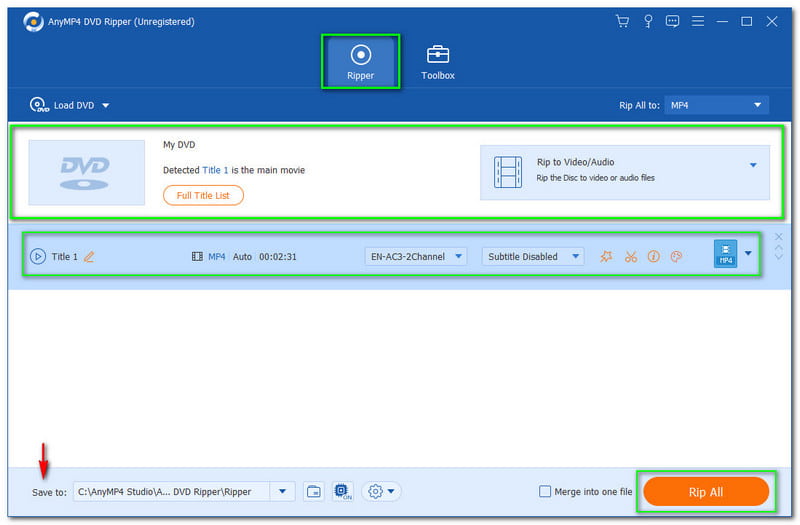Click the MP4 format label in Title 1 row
Screen dimensions: 800x525
pyautogui.click(x=216, y=257)
